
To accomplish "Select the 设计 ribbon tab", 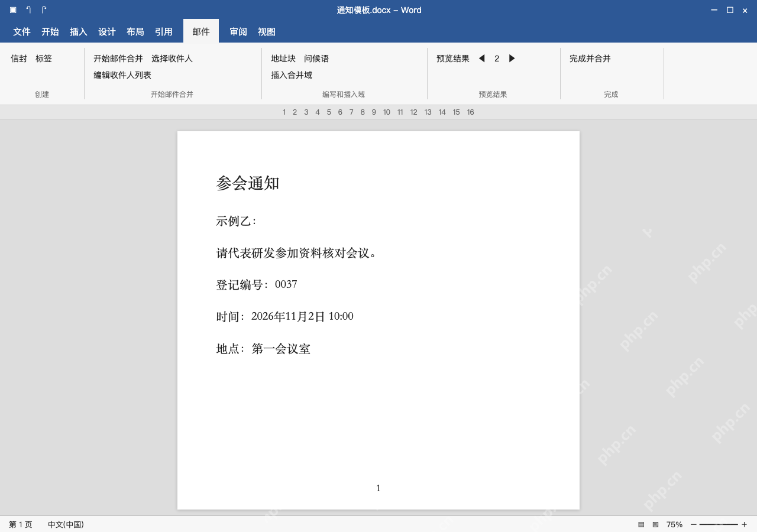I will coord(107,31).
